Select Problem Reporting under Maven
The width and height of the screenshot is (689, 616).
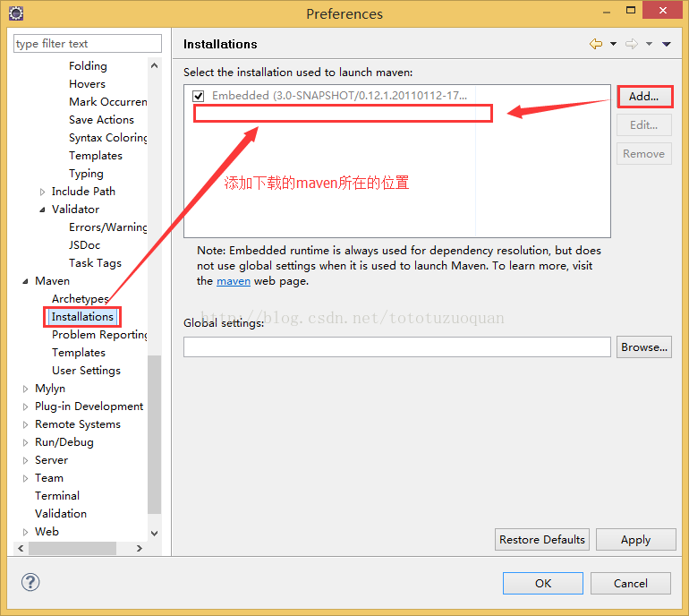click(x=99, y=335)
